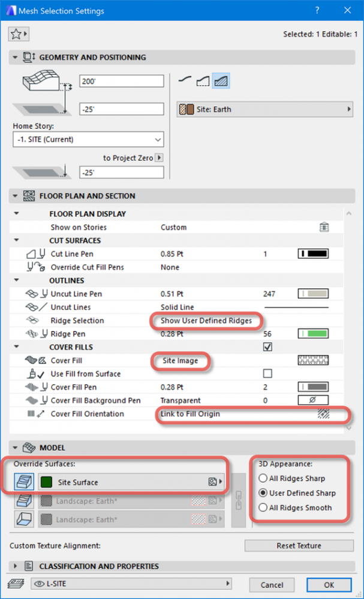Collapse the Floor Plan and Section panel

pyautogui.click(x=15, y=195)
